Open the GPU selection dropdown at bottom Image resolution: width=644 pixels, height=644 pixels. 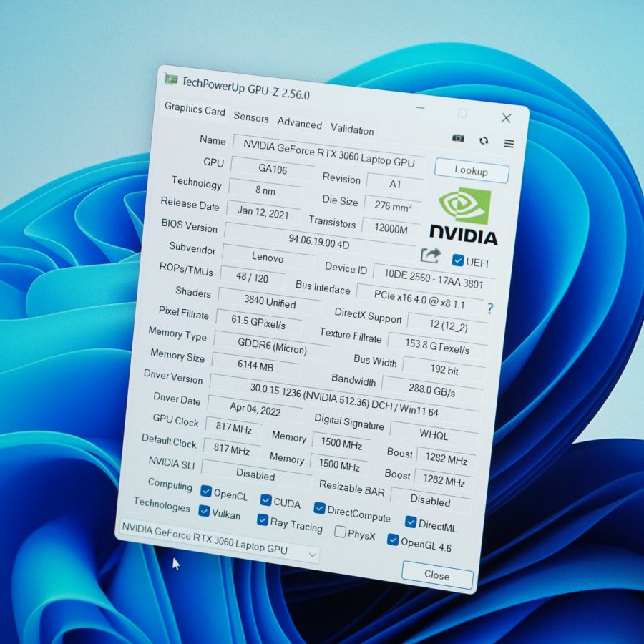(x=220, y=540)
